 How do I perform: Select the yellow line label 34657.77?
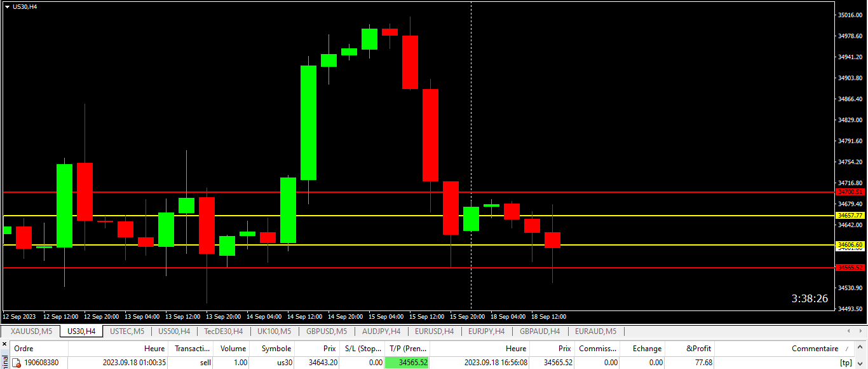(851, 216)
